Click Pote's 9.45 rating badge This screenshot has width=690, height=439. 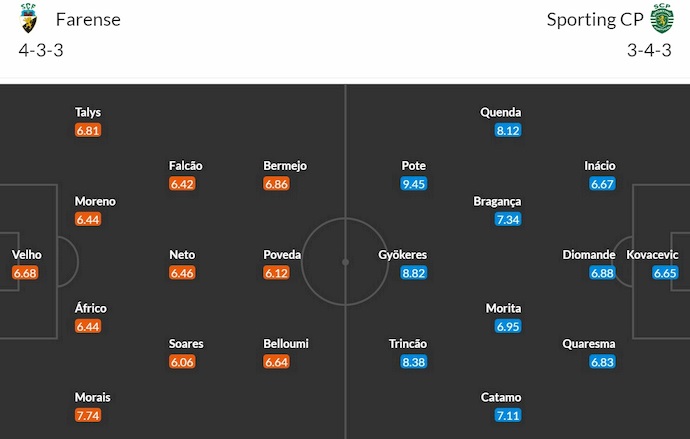pos(413,184)
